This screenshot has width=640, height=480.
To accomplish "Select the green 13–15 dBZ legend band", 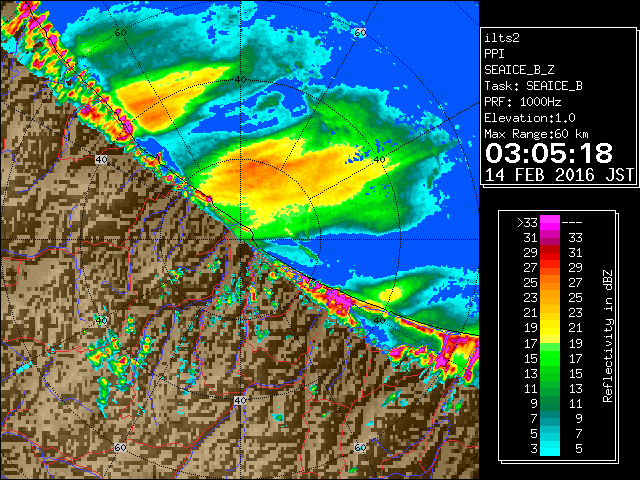I will (550, 373).
